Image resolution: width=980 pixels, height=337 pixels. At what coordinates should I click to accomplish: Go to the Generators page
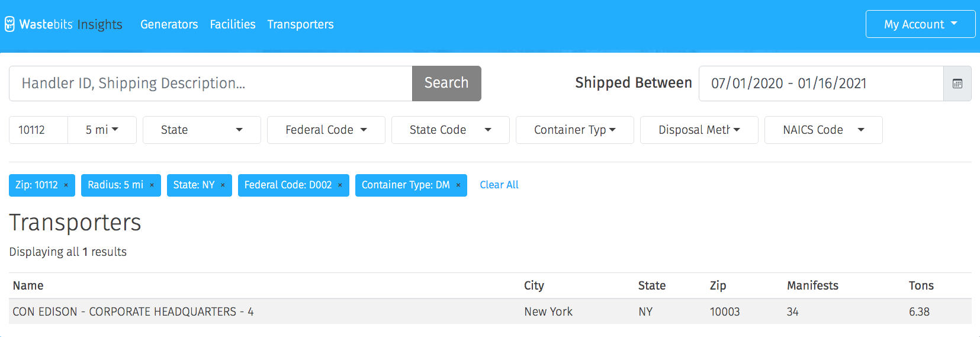169,24
